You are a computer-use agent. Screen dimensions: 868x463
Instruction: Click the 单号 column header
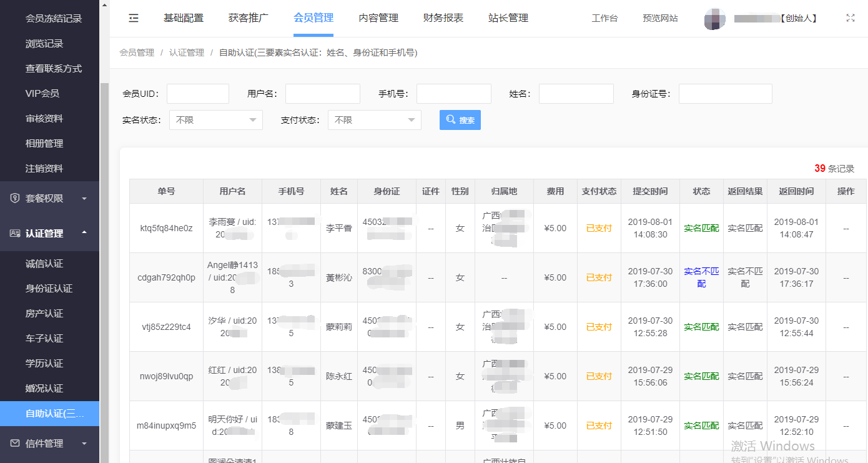(x=166, y=191)
